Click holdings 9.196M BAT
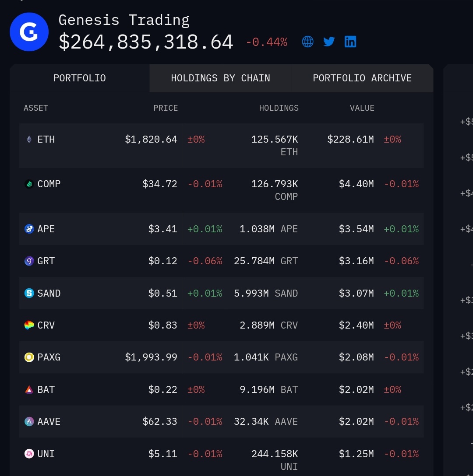 point(269,389)
